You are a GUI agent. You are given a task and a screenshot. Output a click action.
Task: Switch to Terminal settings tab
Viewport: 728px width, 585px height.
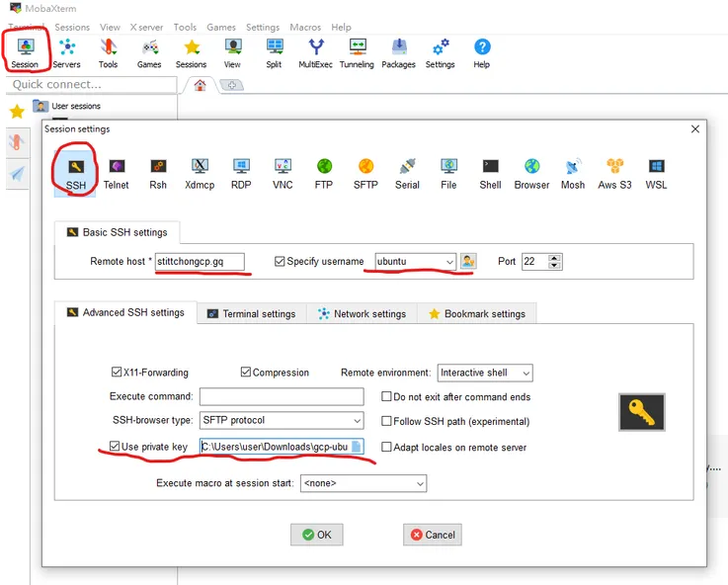point(252,314)
